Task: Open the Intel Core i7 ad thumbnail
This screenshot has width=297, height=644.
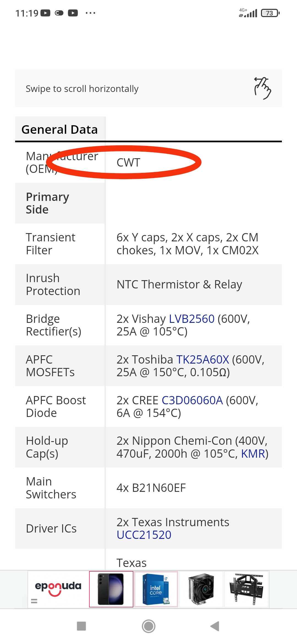Action: pos(156,589)
